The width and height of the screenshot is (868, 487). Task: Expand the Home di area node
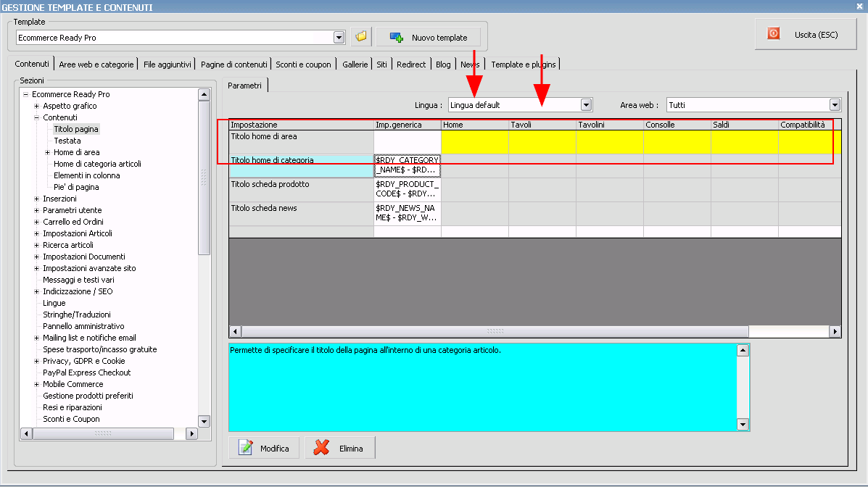pos(47,152)
